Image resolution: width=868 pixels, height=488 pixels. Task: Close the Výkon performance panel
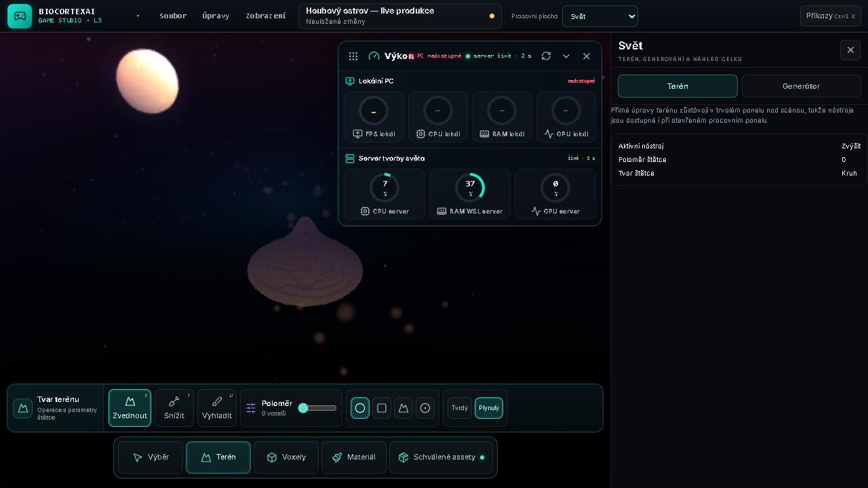pos(587,56)
